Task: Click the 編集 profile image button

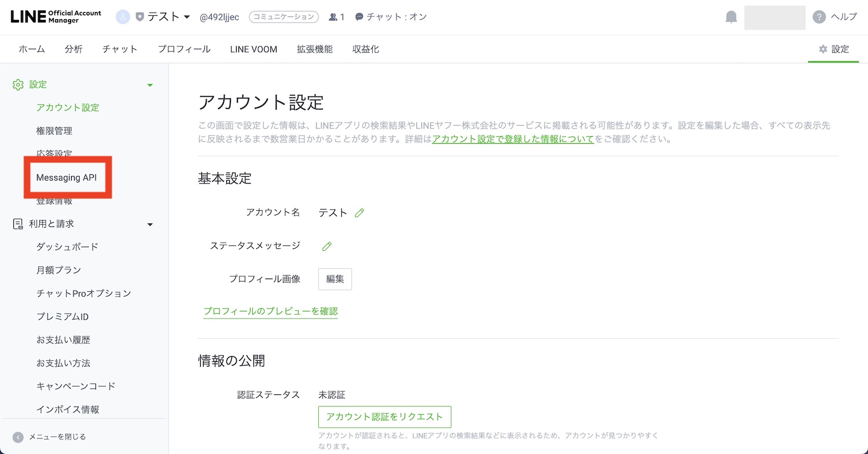Action: pos(335,279)
